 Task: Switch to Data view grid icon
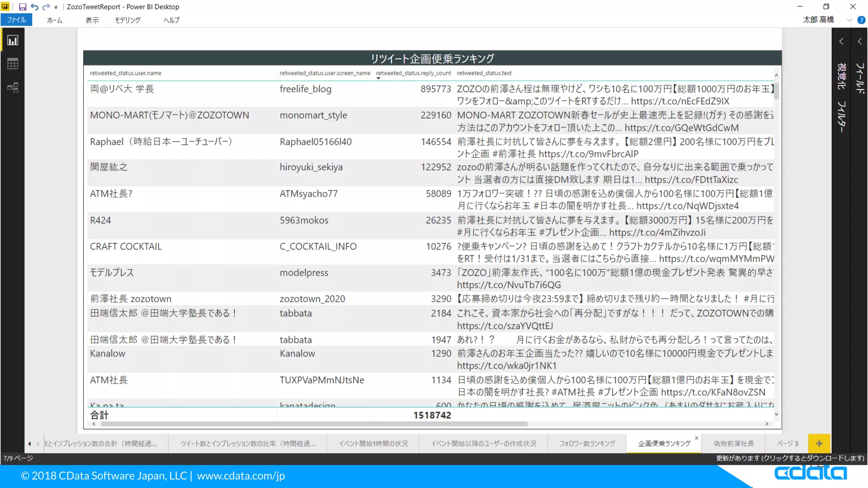(13, 64)
